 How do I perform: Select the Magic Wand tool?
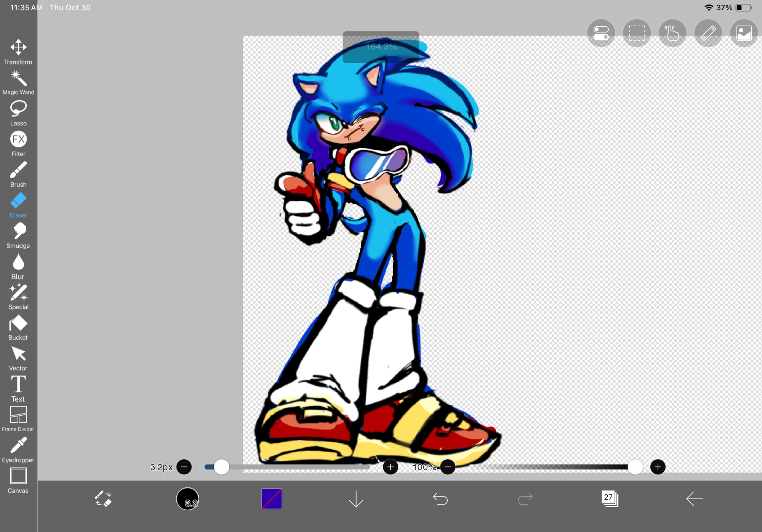(18, 82)
